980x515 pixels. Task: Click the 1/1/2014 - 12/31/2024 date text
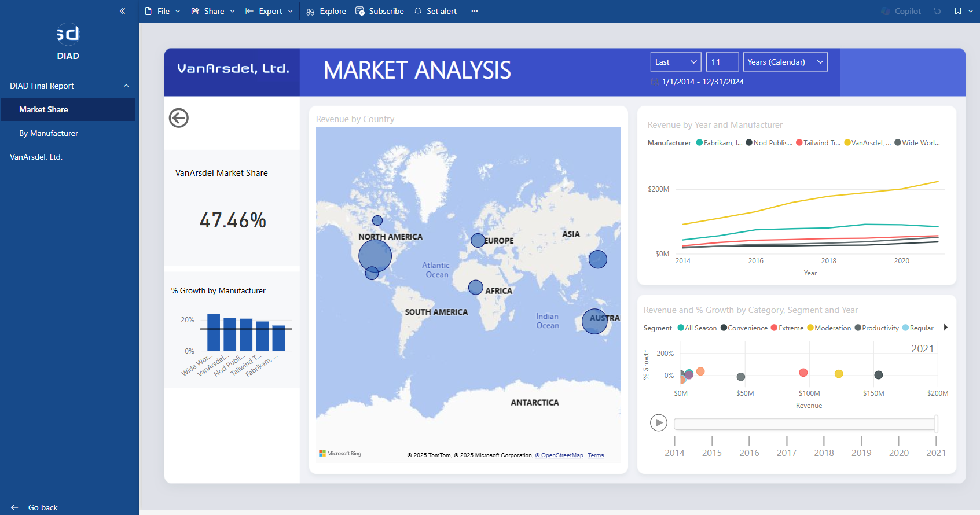(703, 82)
